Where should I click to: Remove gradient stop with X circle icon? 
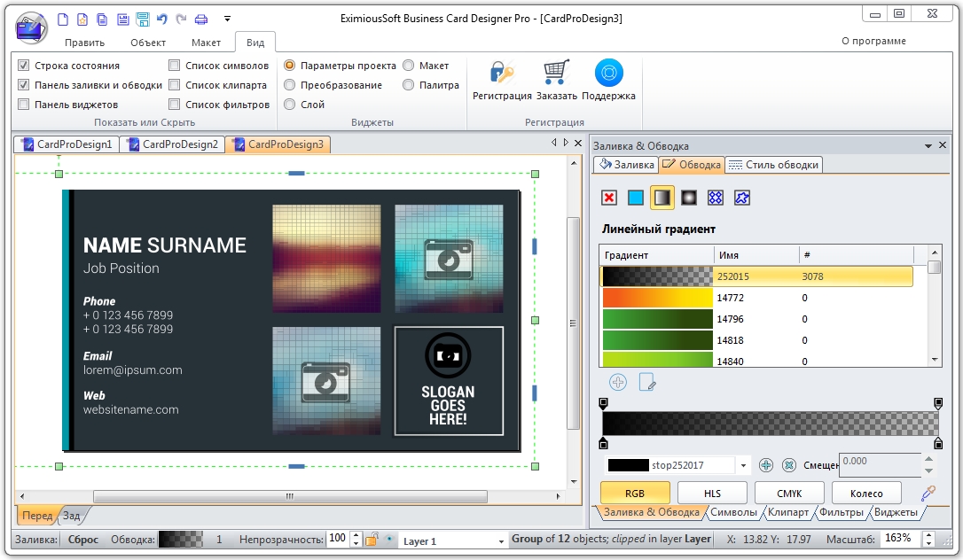(x=789, y=465)
